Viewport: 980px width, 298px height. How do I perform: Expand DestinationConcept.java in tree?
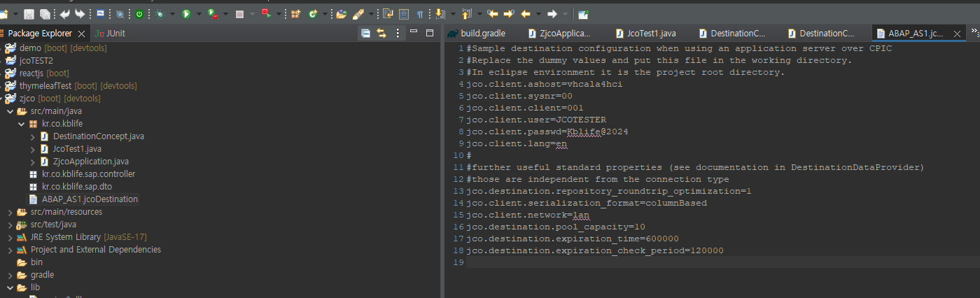(x=33, y=136)
